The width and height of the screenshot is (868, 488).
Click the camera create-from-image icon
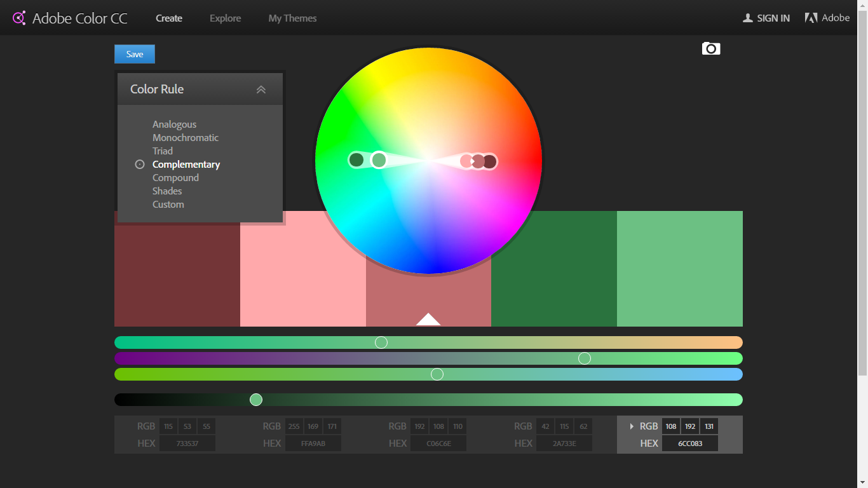(x=711, y=48)
